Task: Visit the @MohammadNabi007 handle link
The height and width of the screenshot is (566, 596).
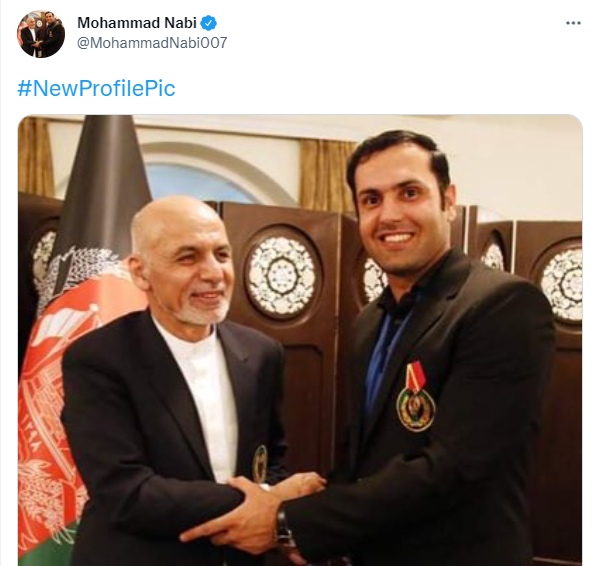Action: (x=152, y=43)
